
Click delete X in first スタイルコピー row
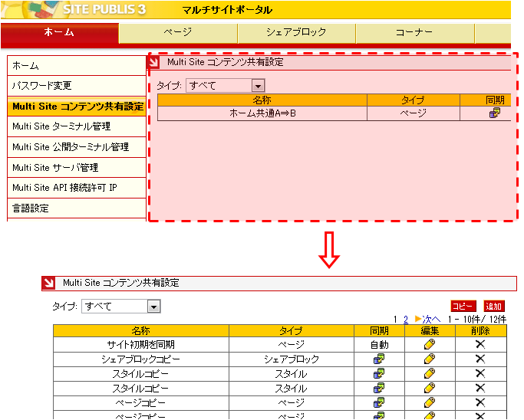pos(480,373)
